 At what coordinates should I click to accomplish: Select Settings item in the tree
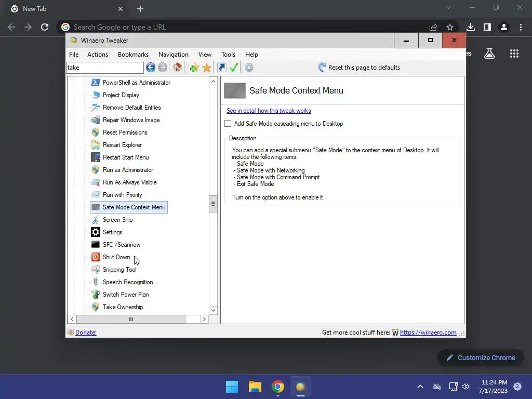coord(112,232)
